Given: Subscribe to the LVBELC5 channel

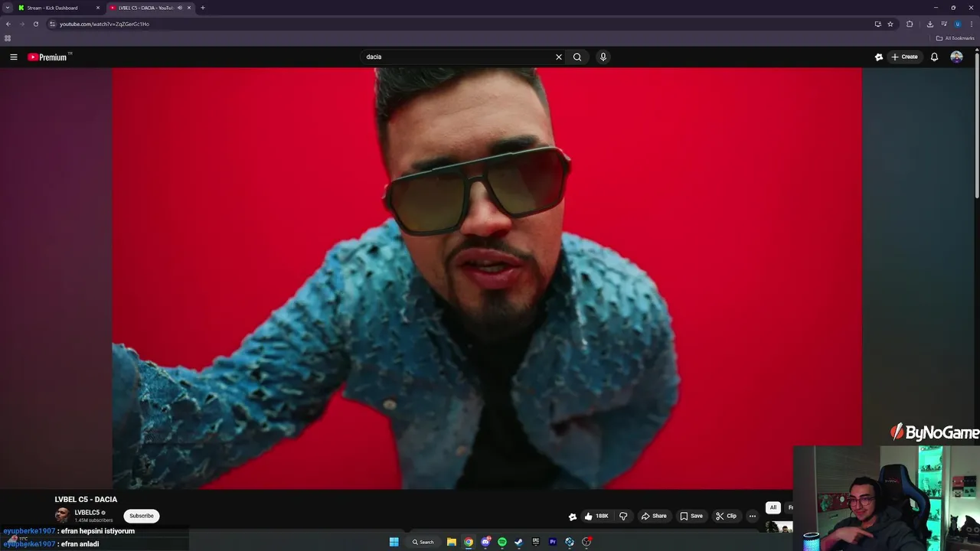Looking at the screenshot, I should (x=142, y=516).
